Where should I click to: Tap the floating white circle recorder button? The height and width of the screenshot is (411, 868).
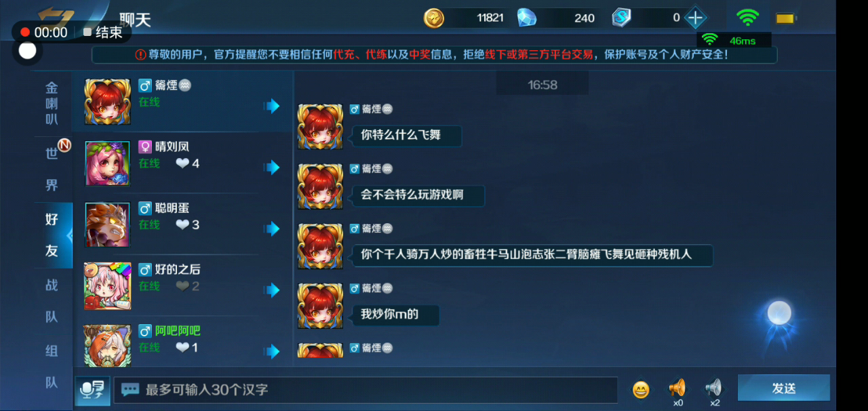28,50
